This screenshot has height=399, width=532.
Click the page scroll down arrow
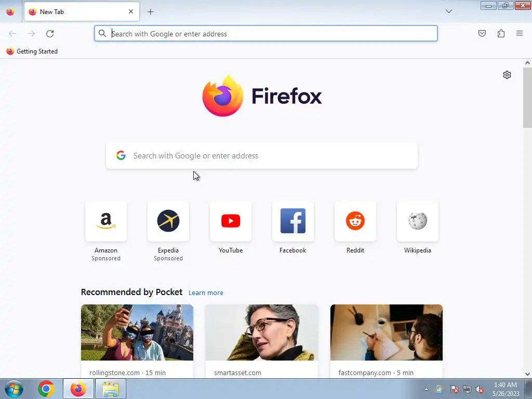527,374
